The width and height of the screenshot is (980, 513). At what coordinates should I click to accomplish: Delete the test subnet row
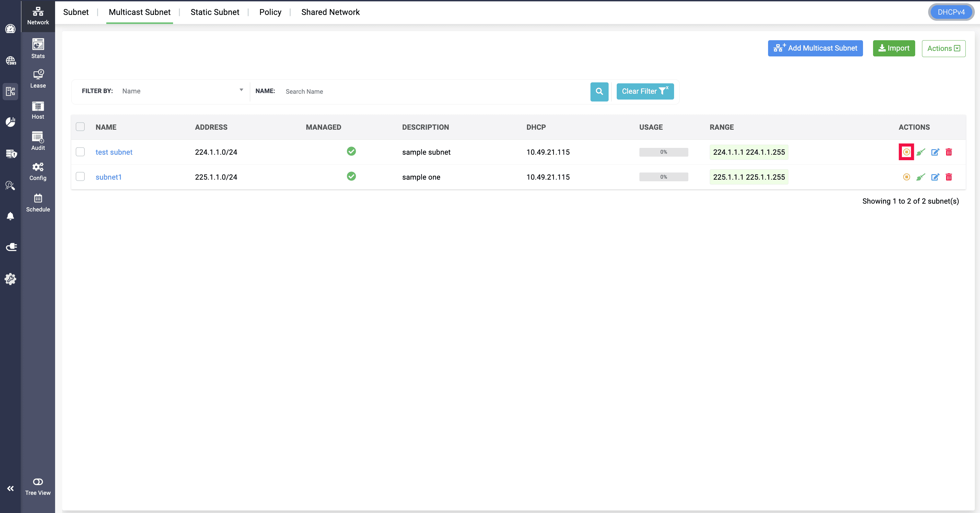pyautogui.click(x=949, y=152)
